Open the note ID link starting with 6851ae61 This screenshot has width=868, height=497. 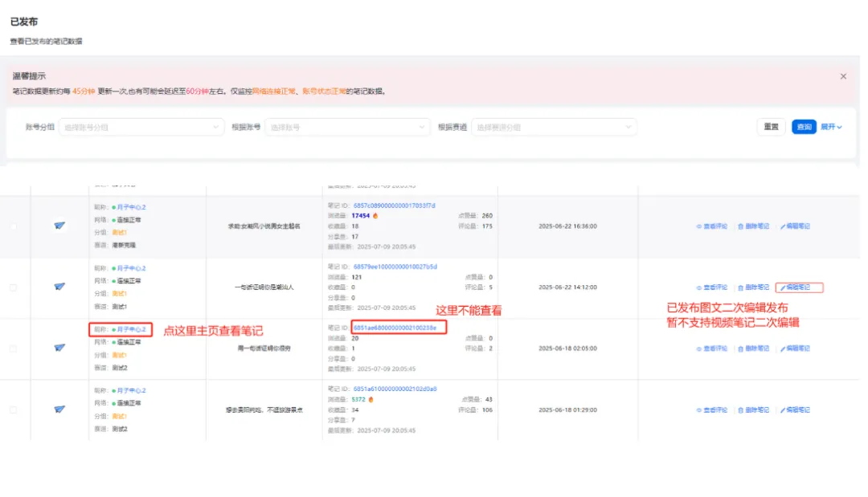coord(395,387)
